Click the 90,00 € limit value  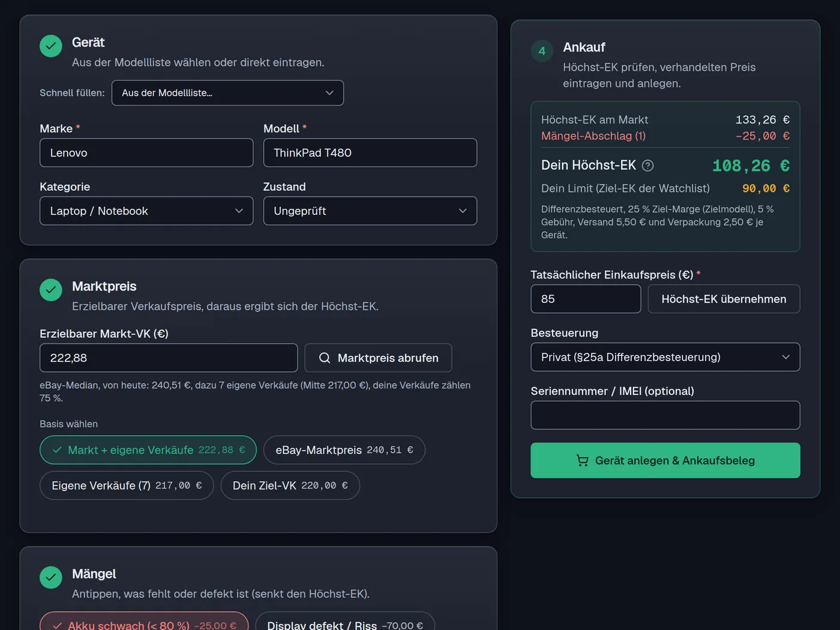[x=766, y=188]
